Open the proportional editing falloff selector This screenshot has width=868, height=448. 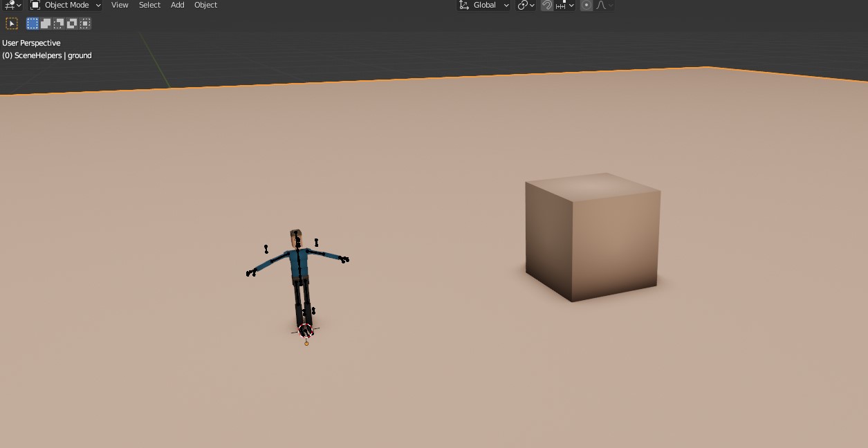(x=604, y=5)
